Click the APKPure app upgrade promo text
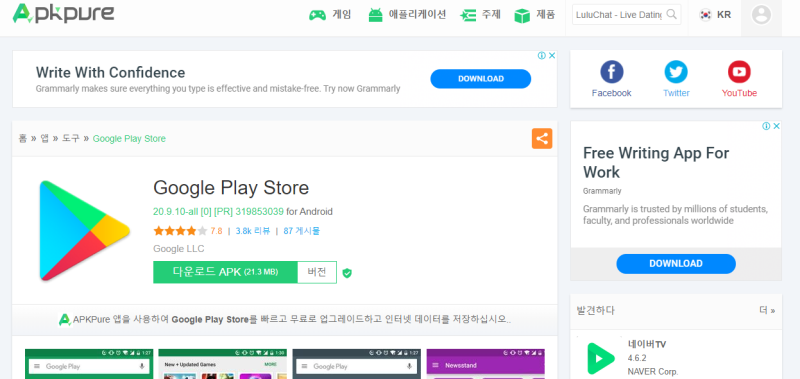The image size is (800, 379). pyautogui.click(x=292, y=320)
